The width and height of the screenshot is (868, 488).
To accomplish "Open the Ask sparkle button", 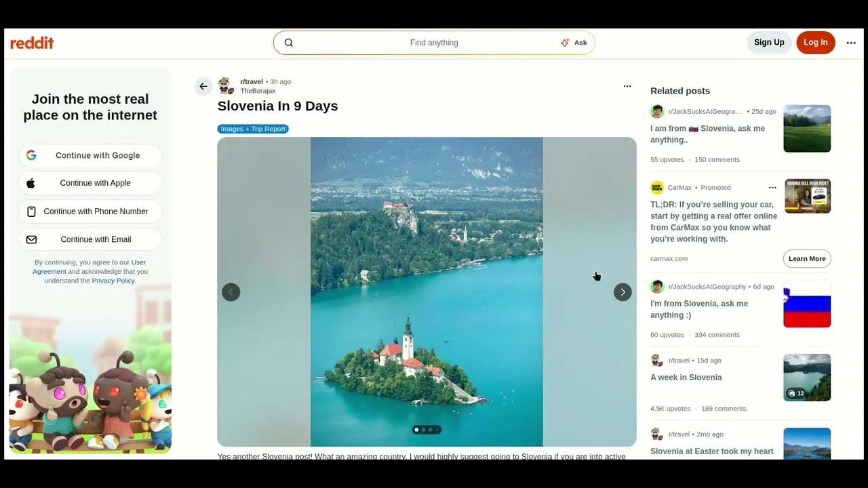I will [574, 43].
